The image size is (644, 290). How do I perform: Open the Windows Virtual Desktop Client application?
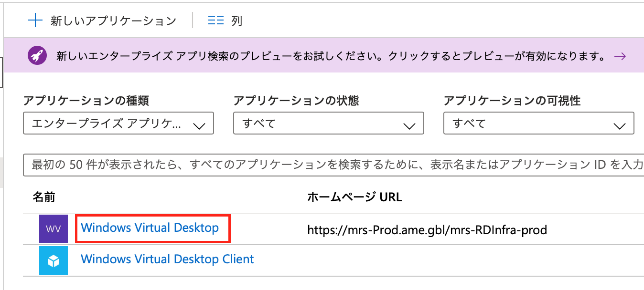click(x=167, y=259)
